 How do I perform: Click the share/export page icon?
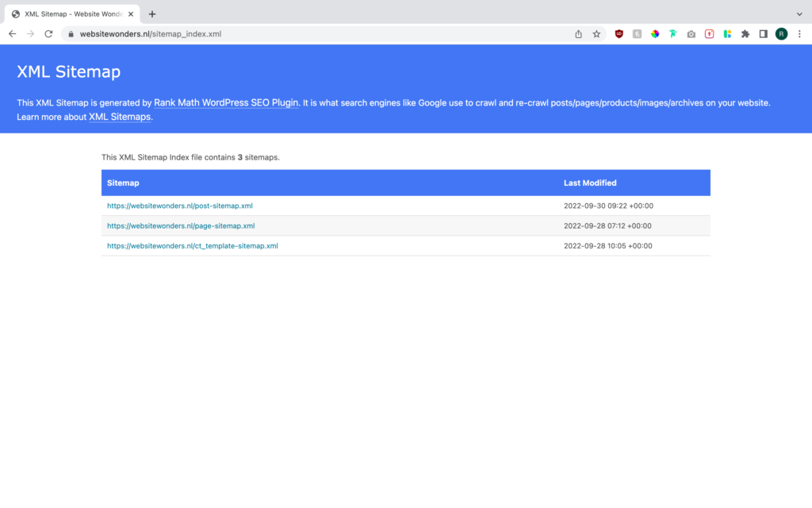578,33
